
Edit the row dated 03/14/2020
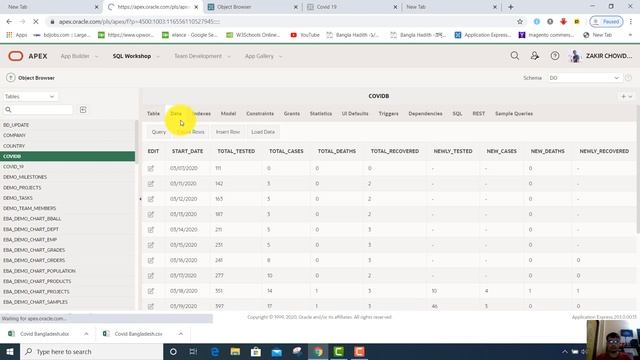click(x=151, y=229)
